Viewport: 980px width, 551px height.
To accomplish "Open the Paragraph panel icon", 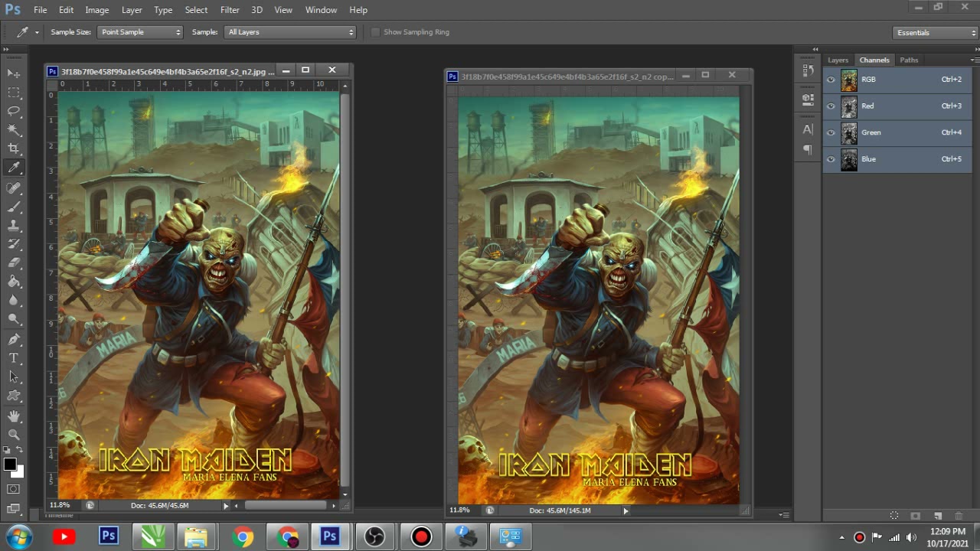I will tap(808, 150).
